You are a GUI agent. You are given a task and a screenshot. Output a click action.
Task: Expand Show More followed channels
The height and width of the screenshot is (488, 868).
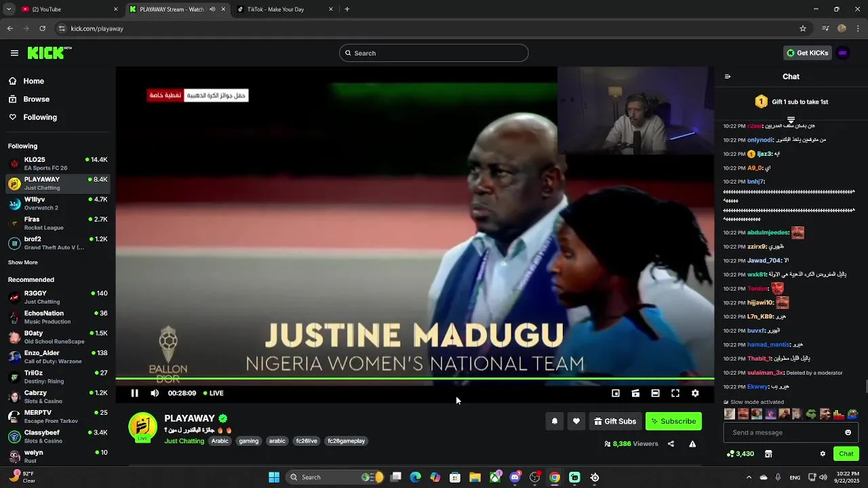23,262
